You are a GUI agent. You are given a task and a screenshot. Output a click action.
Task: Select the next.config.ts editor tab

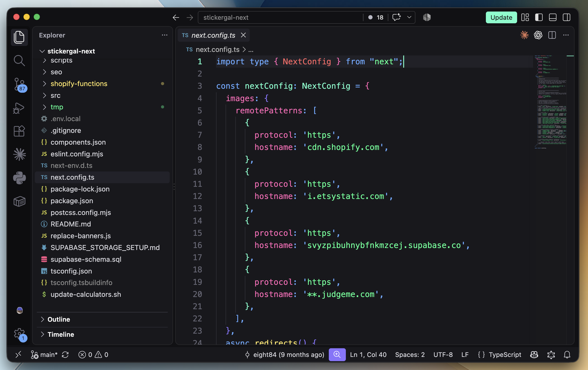click(x=213, y=35)
